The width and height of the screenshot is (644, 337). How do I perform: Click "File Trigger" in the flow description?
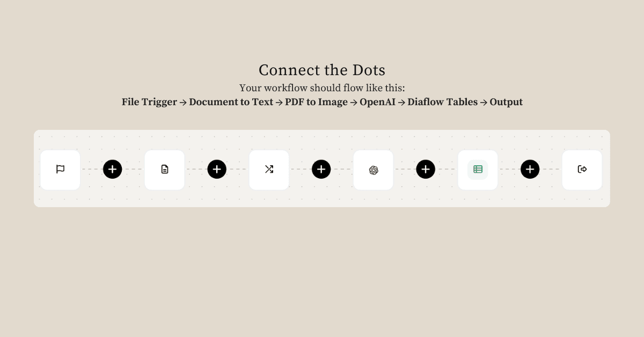pos(149,102)
